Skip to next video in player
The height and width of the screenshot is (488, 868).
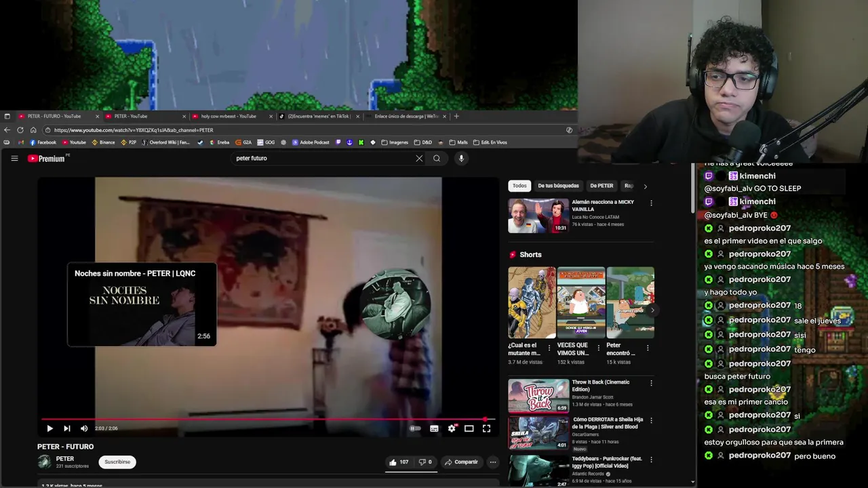(66, 428)
